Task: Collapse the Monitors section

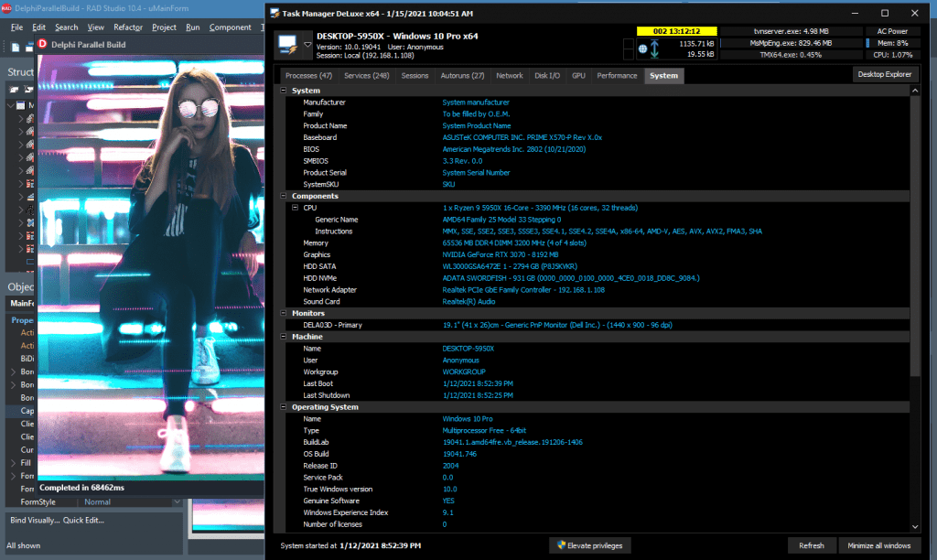Action: pyautogui.click(x=284, y=313)
